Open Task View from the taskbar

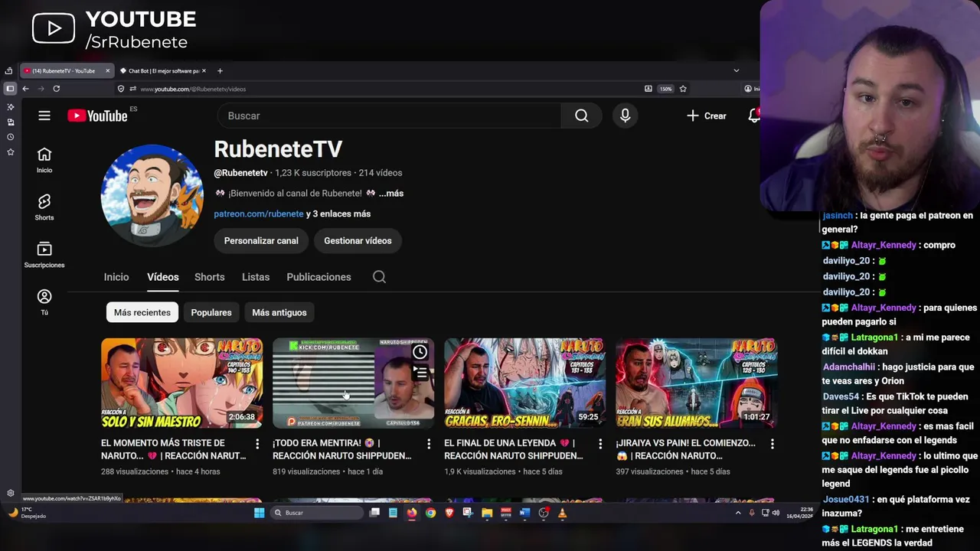tap(374, 513)
